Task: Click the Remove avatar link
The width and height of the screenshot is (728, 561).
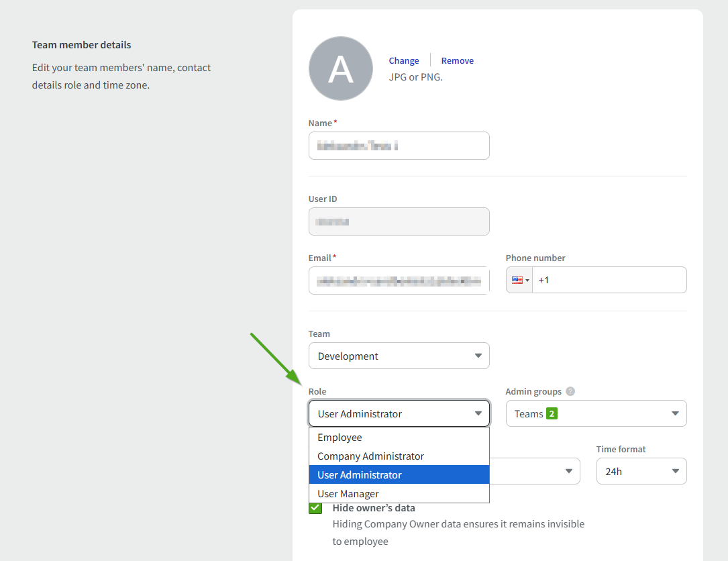Action: point(457,61)
